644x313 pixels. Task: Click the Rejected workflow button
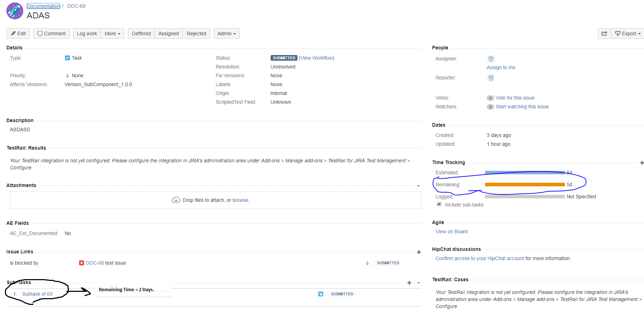pyautogui.click(x=196, y=34)
